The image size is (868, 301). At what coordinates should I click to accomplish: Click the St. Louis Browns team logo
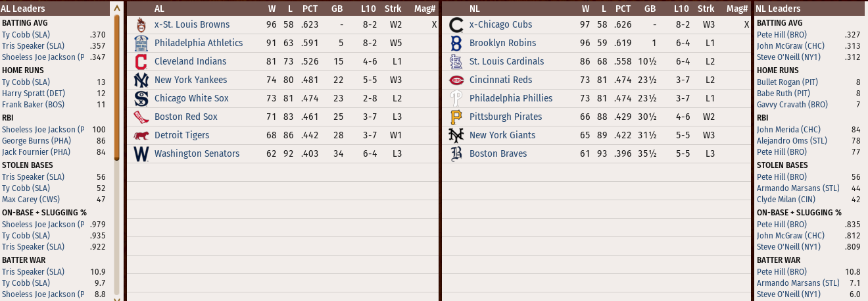coord(141,25)
